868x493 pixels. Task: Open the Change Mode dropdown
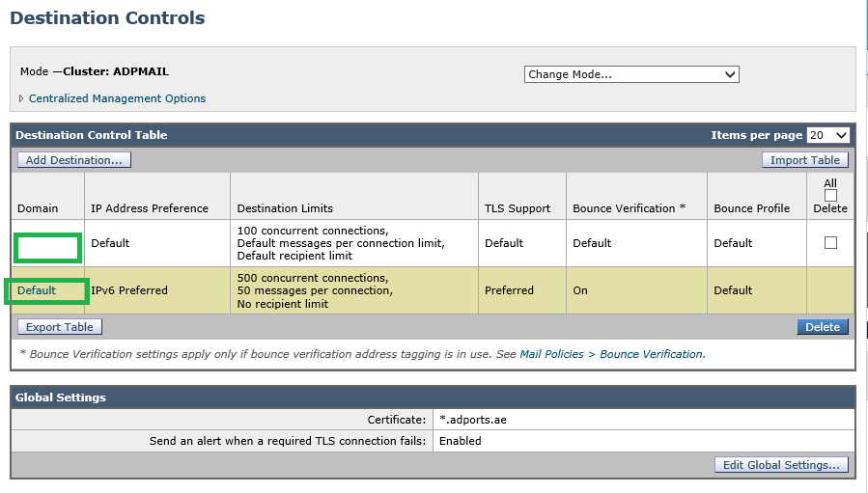click(631, 74)
